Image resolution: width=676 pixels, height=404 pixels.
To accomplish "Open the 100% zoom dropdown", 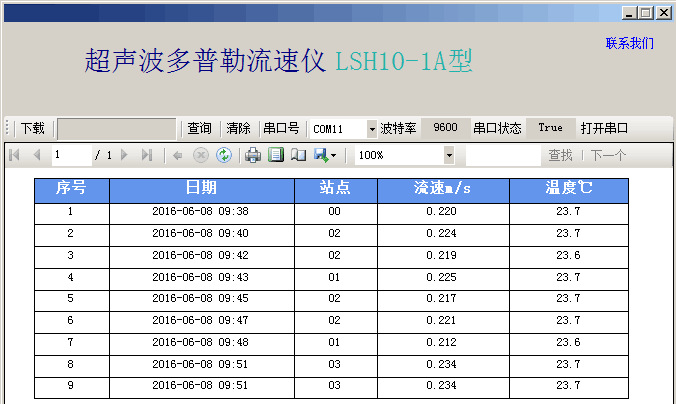I will (x=449, y=155).
